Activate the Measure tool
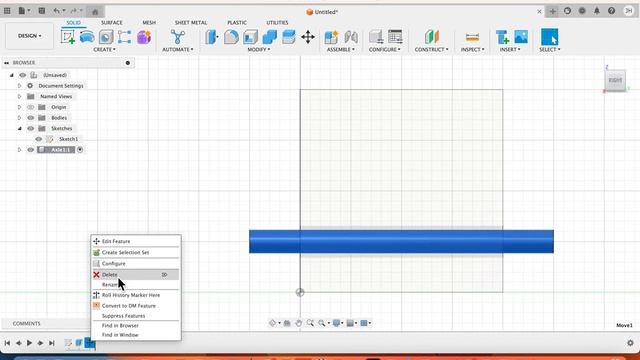The width and height of the screenshot is (640, 360). (x=472, y=37)
